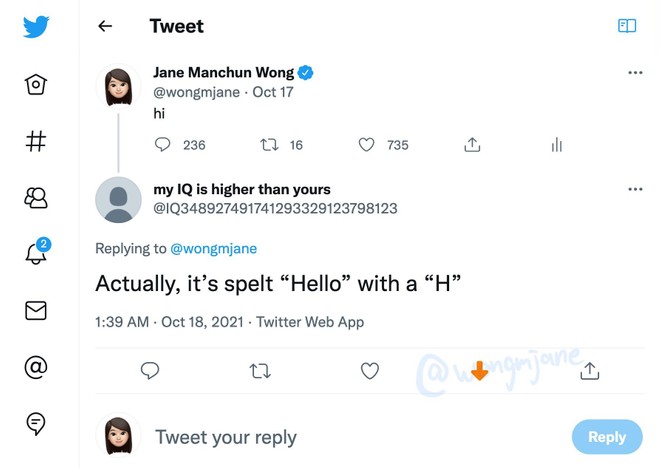Open more options on the IQ reply

pos(635,189)
